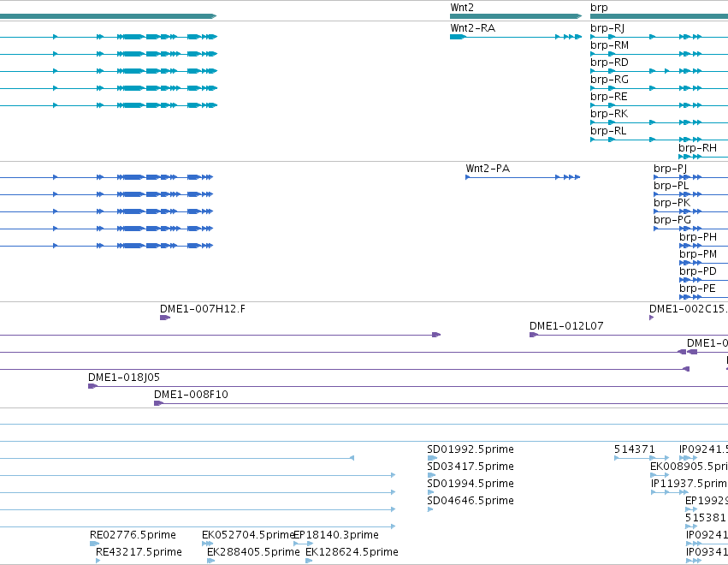Select clone label DME1-008F10

pyautogui.click(x=191, y=395)
